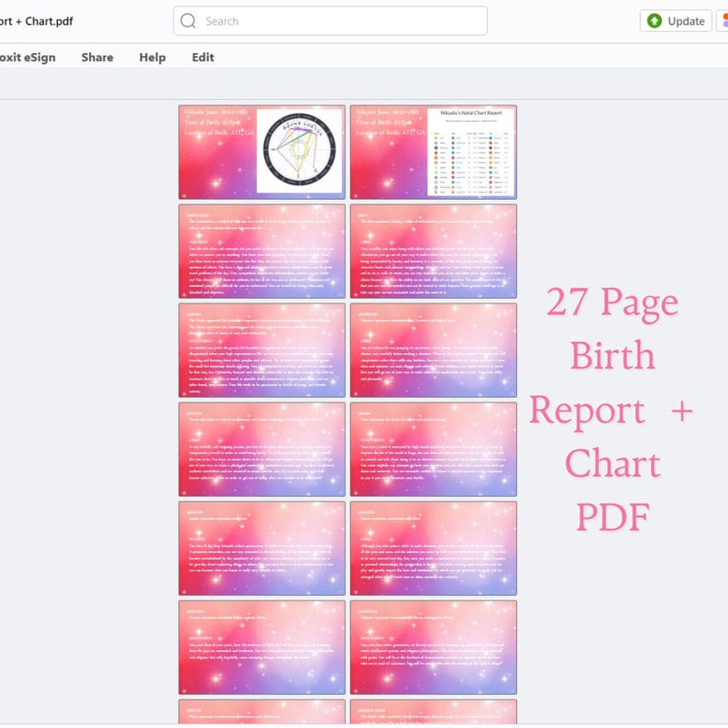This screenshot has width=728, height=728.
Task: Click the magnifier icon in search box
Action: coord(188,21)
